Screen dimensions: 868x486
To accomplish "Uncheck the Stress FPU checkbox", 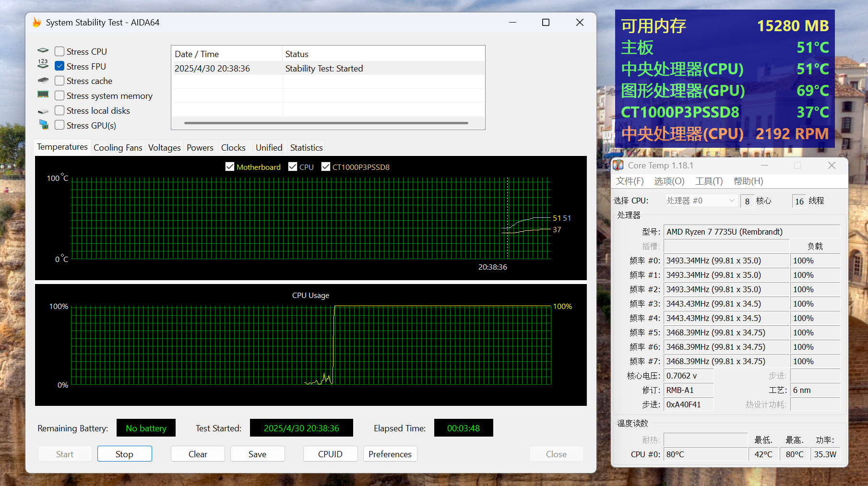I will 59,66.
